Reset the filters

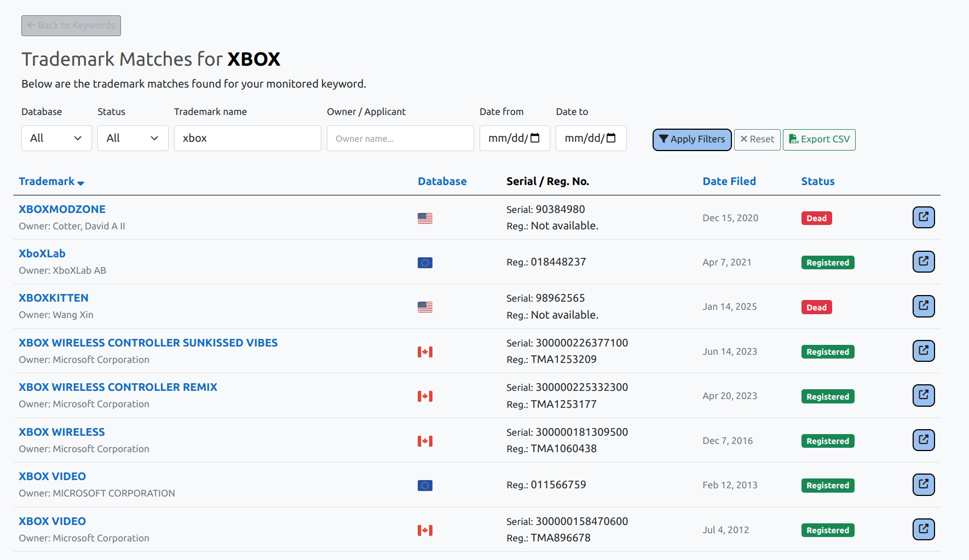(757, 140)
